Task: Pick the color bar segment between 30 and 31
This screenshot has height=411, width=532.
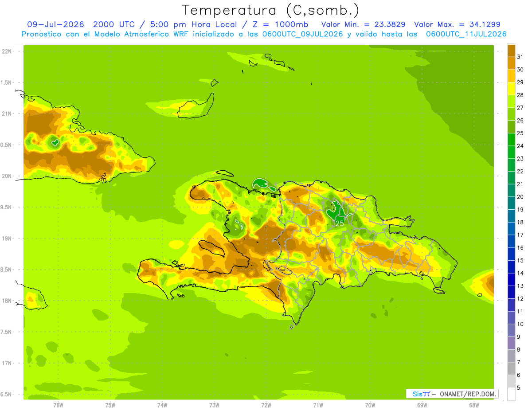Action: pos(511,63)
